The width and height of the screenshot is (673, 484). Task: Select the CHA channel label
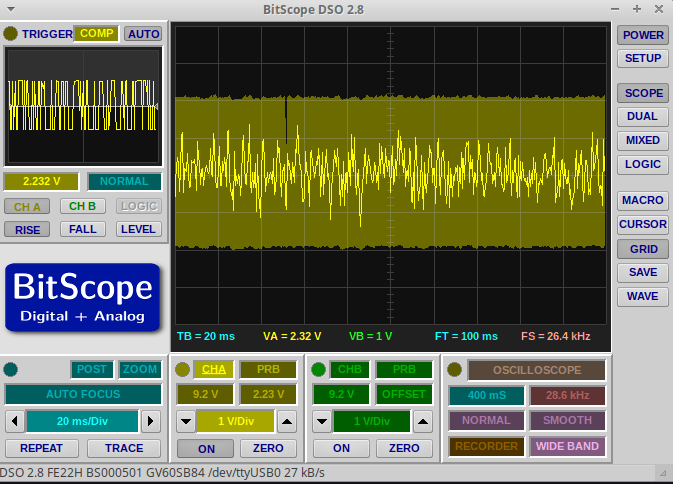coord(214,369)
